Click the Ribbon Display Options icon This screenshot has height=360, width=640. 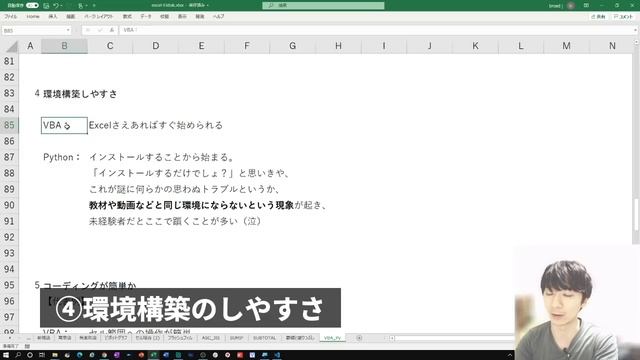(x=586, y=5)
